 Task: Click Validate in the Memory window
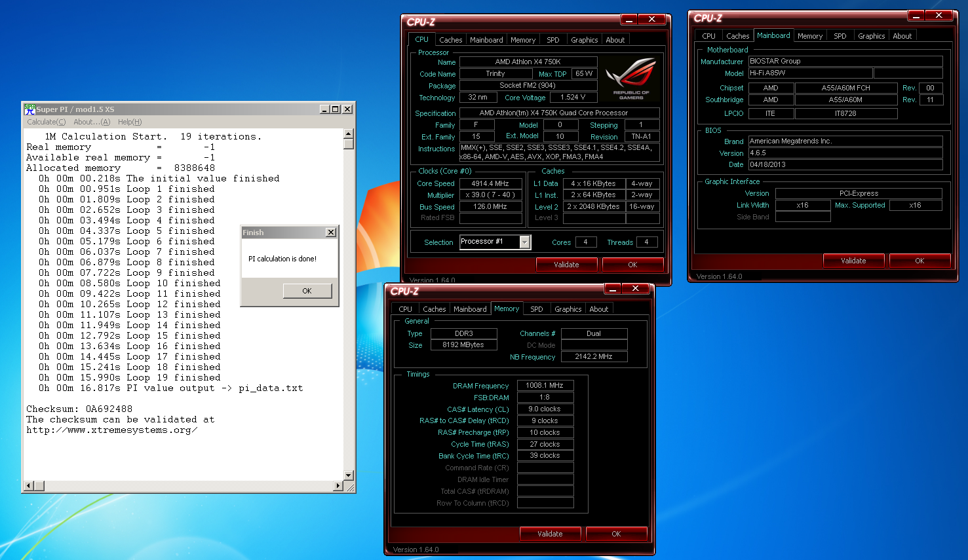coord(550,534)
